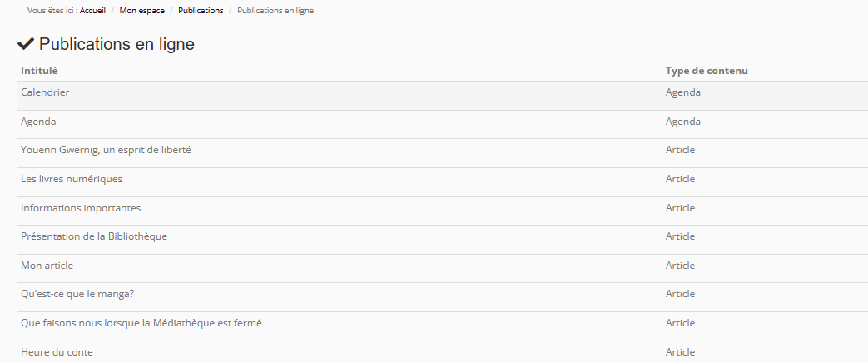Open the Agenda publication title
This screenshot has height=363, width=868.
38,122
